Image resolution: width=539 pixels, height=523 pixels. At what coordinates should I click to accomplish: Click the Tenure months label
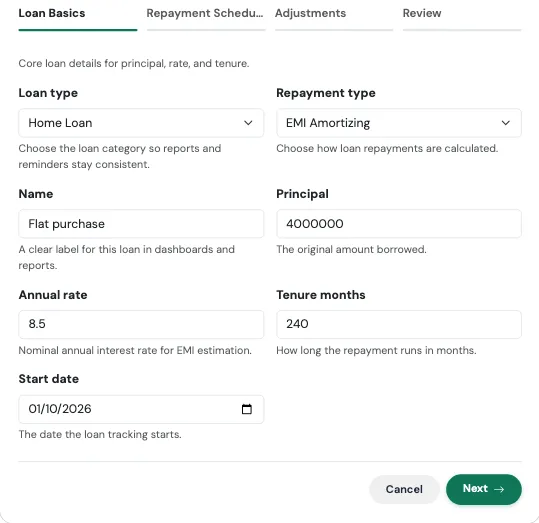321,295
